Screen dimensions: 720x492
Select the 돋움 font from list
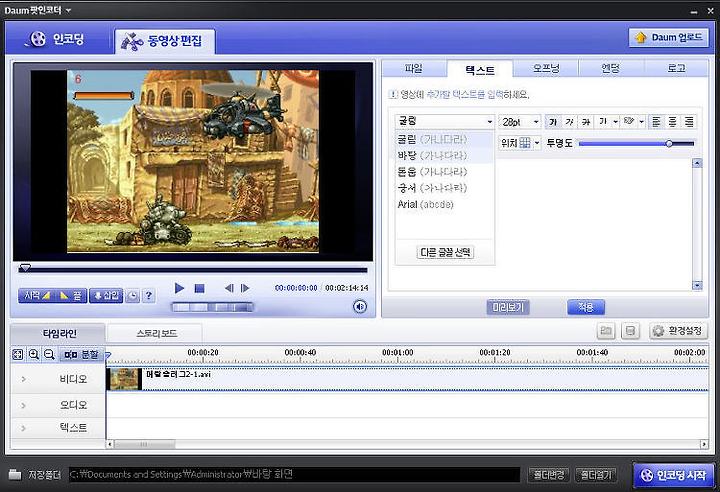[444, 172]
